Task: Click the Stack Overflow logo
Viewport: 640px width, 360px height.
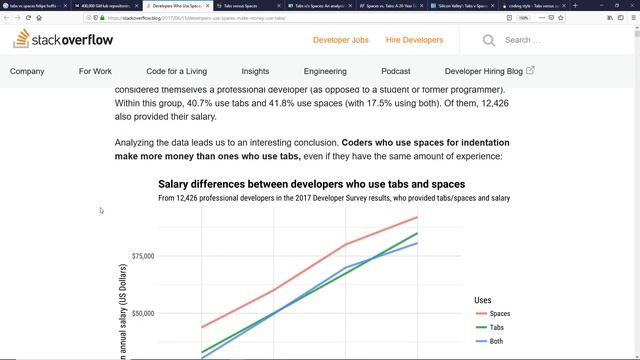Action: [63, 39]
